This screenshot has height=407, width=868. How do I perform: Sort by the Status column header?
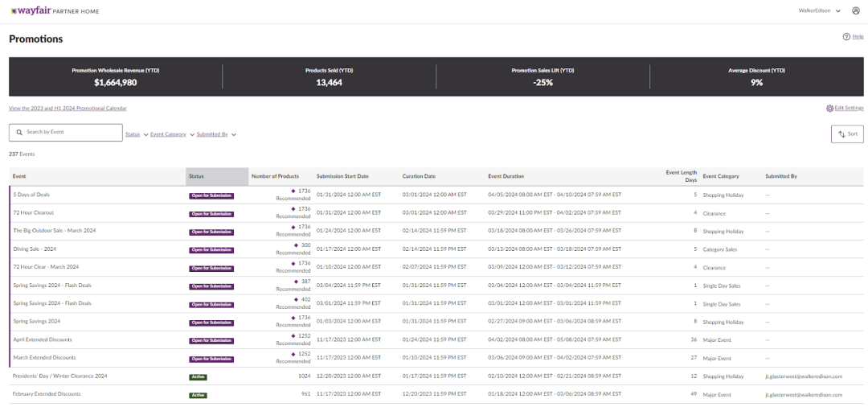pos(197,176)
